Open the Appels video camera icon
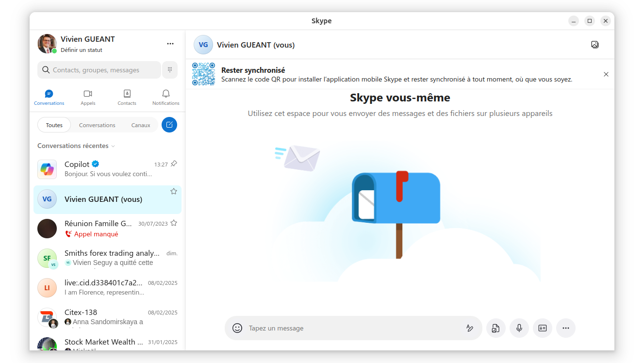This screenshot has width=644, height=363. [88, 94]
